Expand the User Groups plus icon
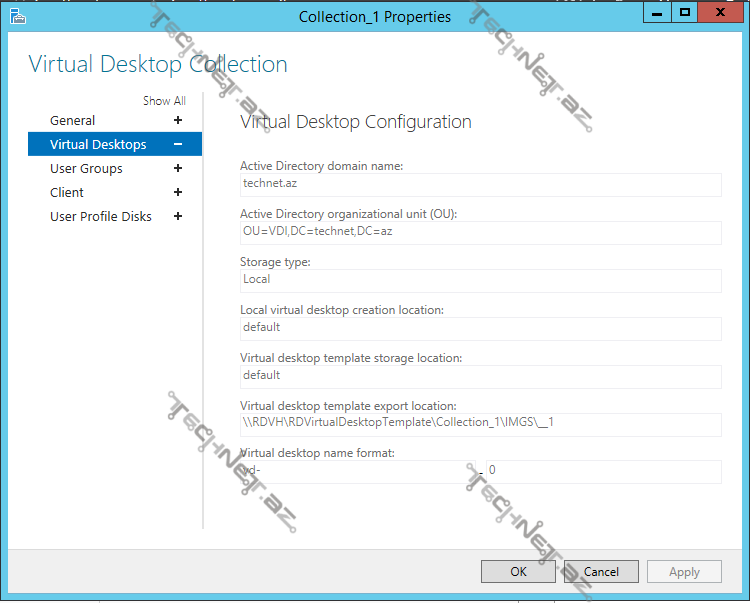 click(x=178, y=168)
